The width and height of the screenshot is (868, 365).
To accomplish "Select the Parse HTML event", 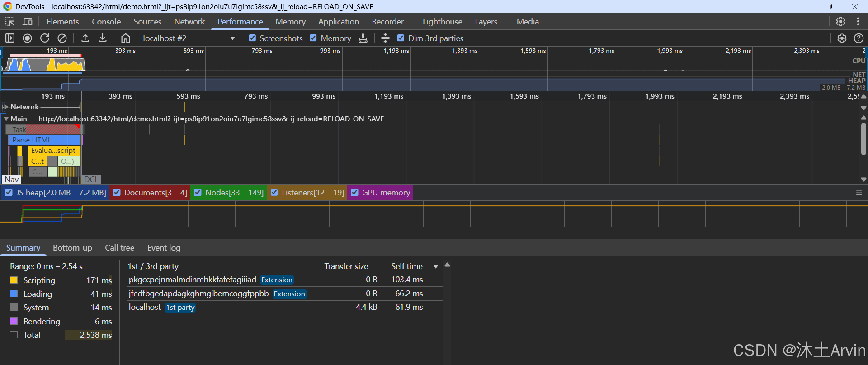I will pyautogui.click(x=45, y=140).
